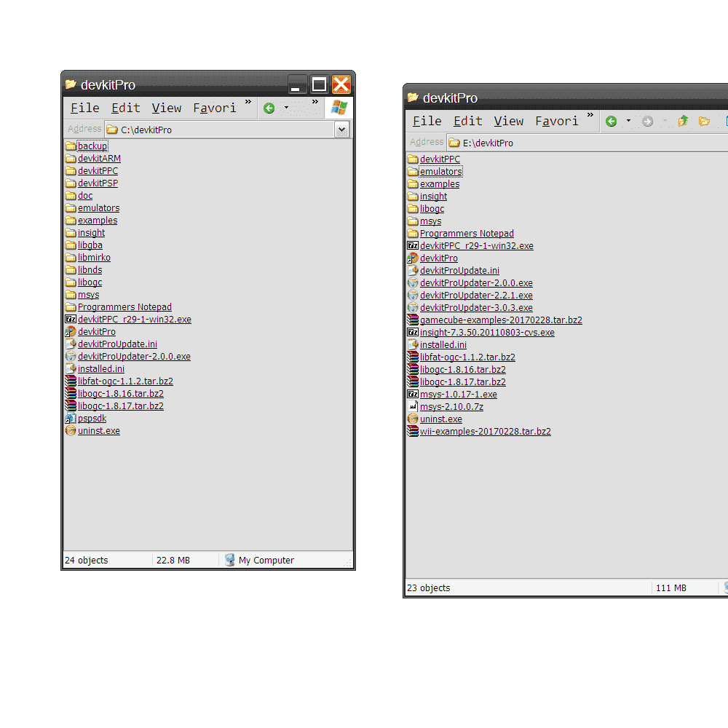Open examples folder link in E: window
This screenshot has width=728, height=728.
tap(440, 184)
